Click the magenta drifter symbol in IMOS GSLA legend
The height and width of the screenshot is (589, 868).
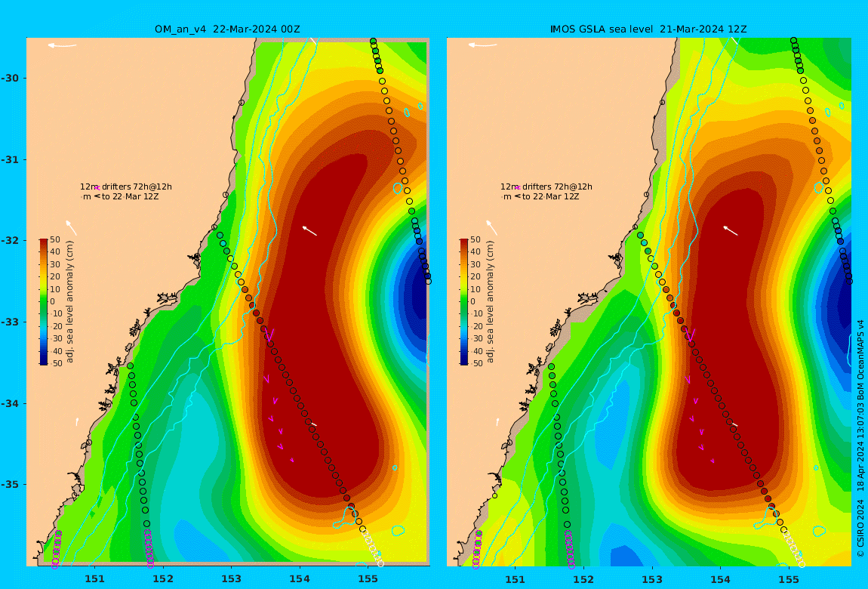click(x=518, y=188)
